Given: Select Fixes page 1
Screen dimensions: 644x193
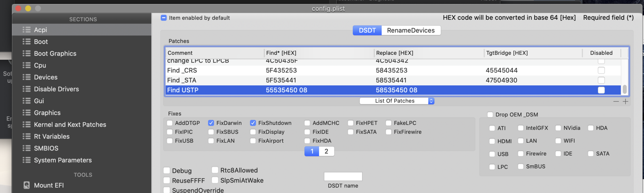Looking at the screenshot, I should (x=312, y=151).
